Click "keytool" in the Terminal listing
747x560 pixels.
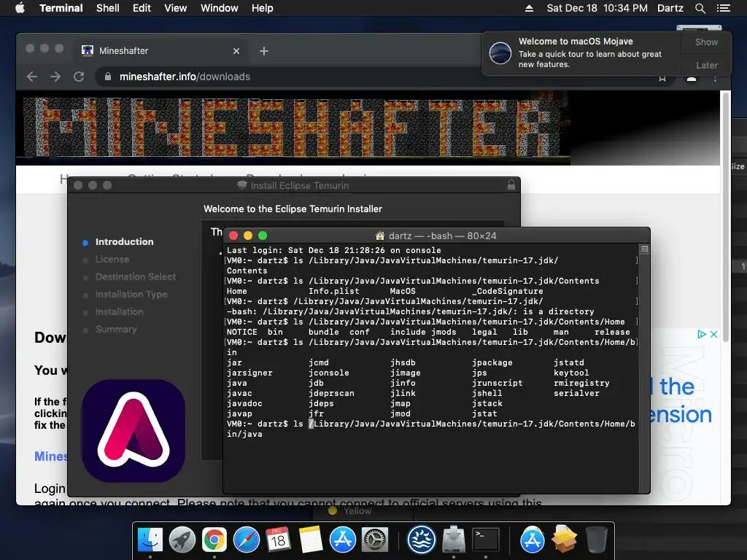571,373
